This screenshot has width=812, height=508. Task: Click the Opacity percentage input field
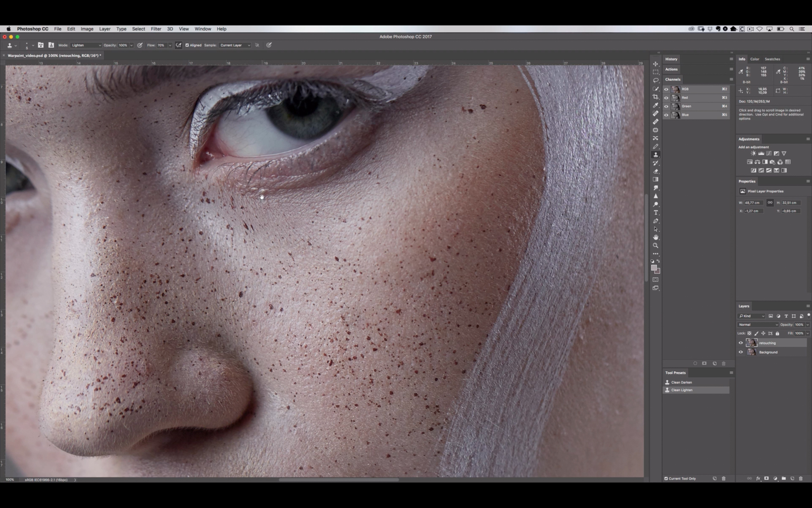[122, 45]
